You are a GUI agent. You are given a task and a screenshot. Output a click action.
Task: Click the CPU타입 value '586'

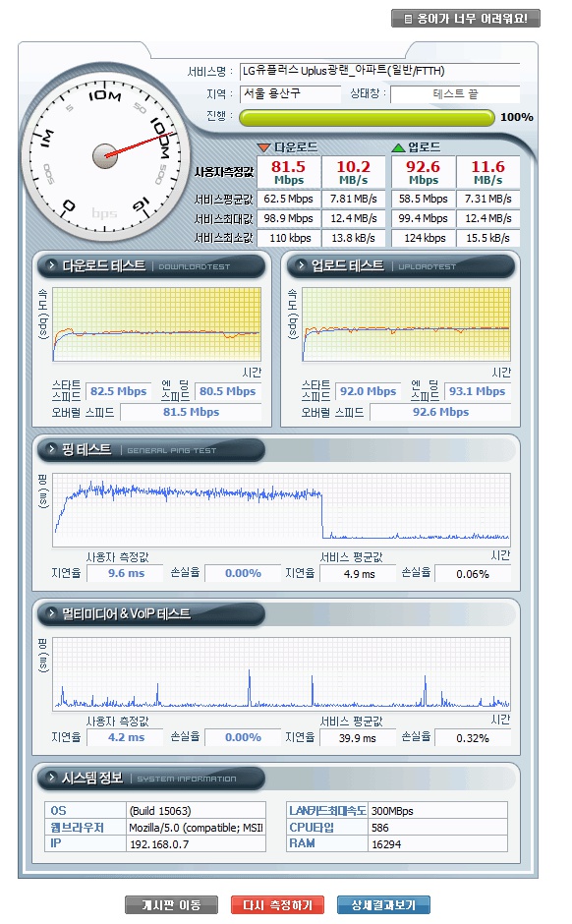tap(437, 828)
